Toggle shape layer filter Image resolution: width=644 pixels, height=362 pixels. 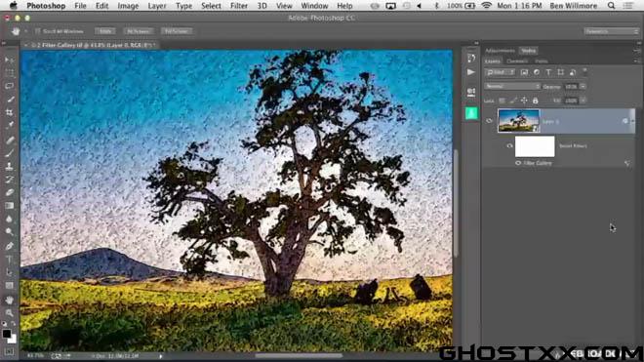(x=561, y=72)
